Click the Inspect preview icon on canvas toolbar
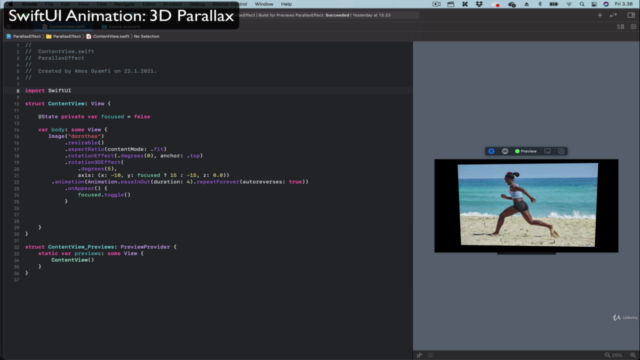 [505, 151]
